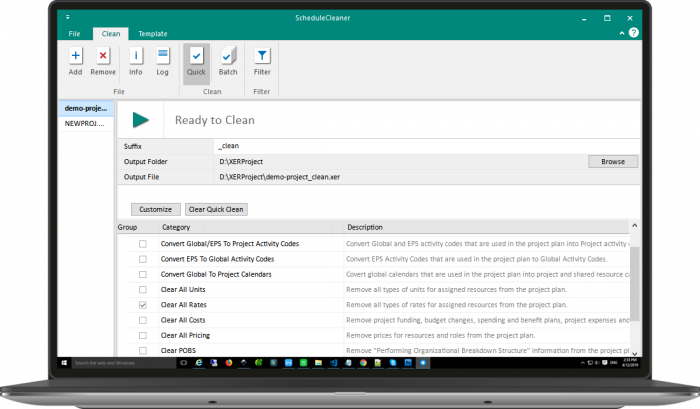The image size is (700, 409).
Task: Click the vertical scrollbar thumb of list
Action: click(x=634, y=284)
